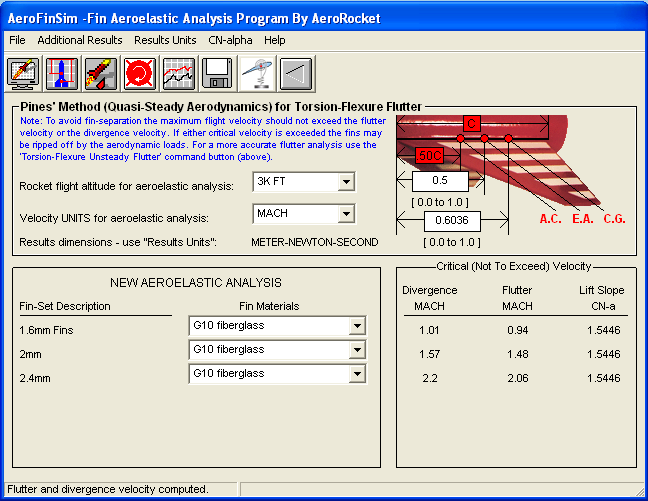Image resolution: width=648 pixels, height=501 pixels.
Task: Click the 1.01 divergence Mach value
Action: 429,330
